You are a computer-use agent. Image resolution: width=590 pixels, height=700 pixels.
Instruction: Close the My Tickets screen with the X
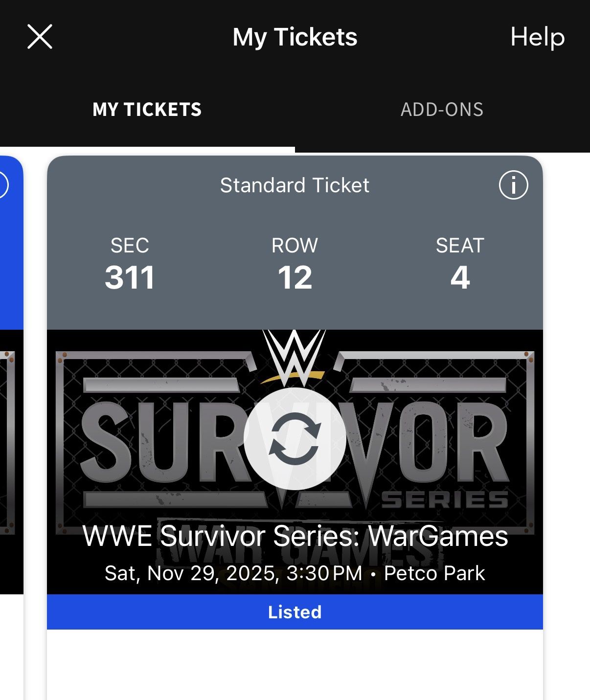click(39, 36)
